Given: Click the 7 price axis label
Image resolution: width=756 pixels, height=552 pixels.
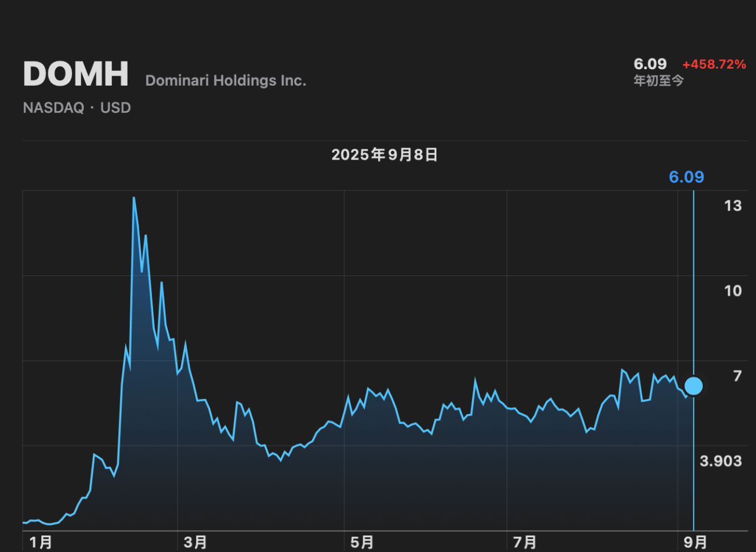Looking at the screenshot, I should [x=737, y=376].
